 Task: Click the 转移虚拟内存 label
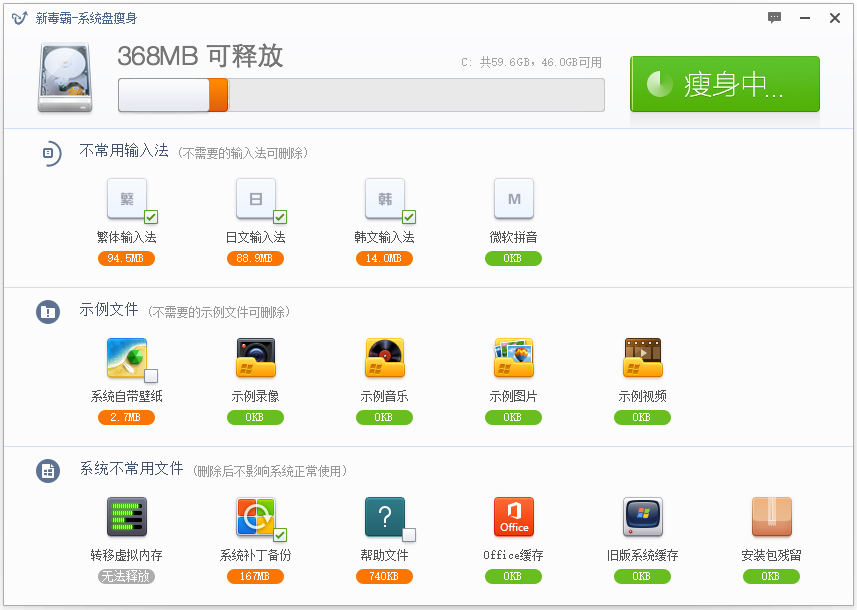126,555
